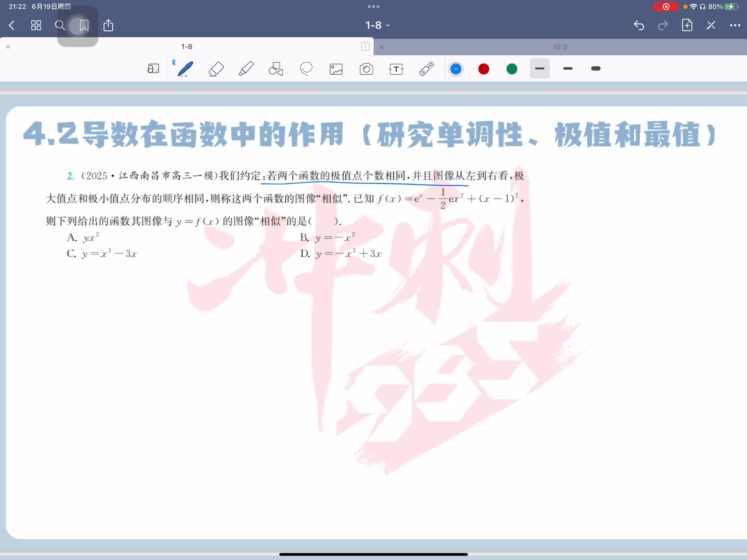Screen dimensions: 747x560
Task: Select the text box tool
Action: pyautogui.click(x=396, y=69)
